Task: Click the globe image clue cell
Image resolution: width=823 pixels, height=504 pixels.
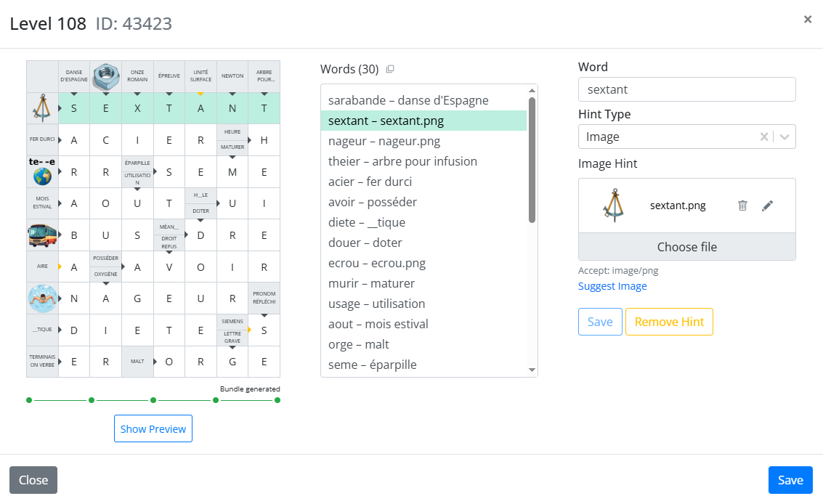Action: [42, 171]
